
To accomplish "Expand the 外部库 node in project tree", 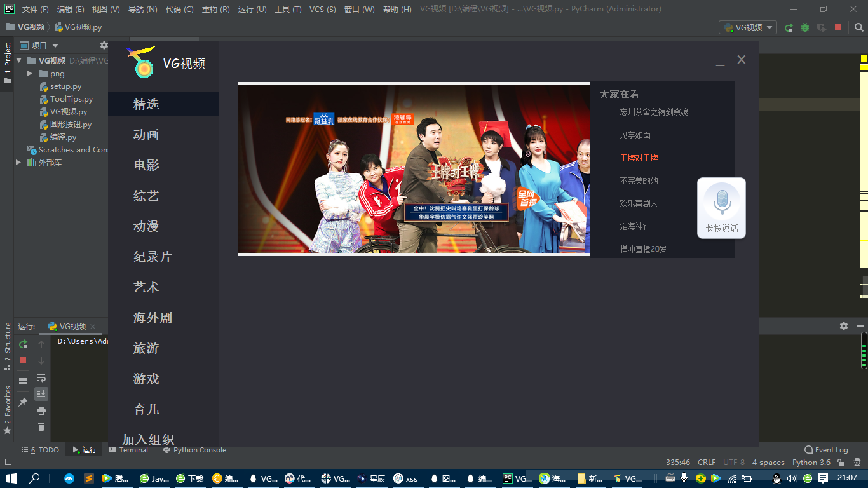I will 19,163.
